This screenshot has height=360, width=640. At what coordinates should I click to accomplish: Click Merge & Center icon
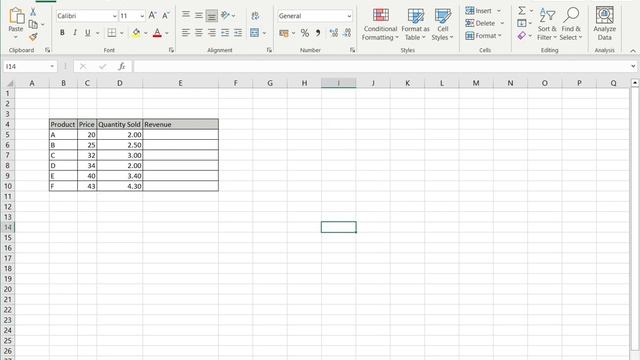[x=255, y=33]
